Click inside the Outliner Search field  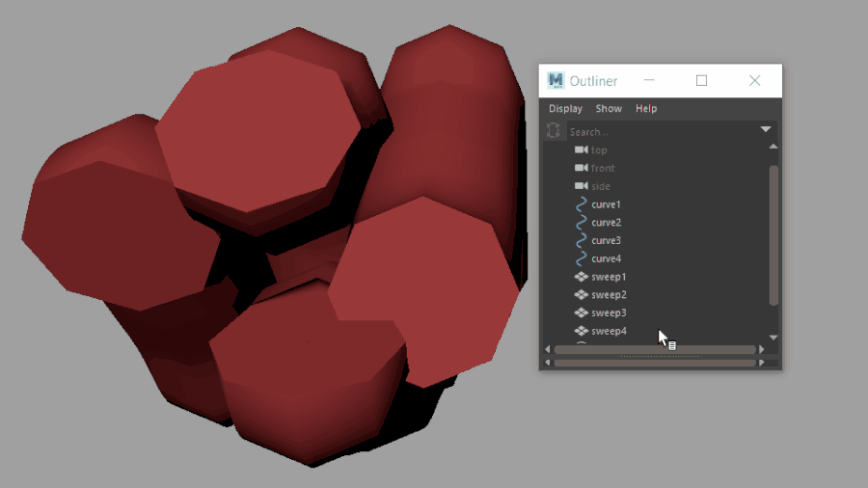coord(662,132)
